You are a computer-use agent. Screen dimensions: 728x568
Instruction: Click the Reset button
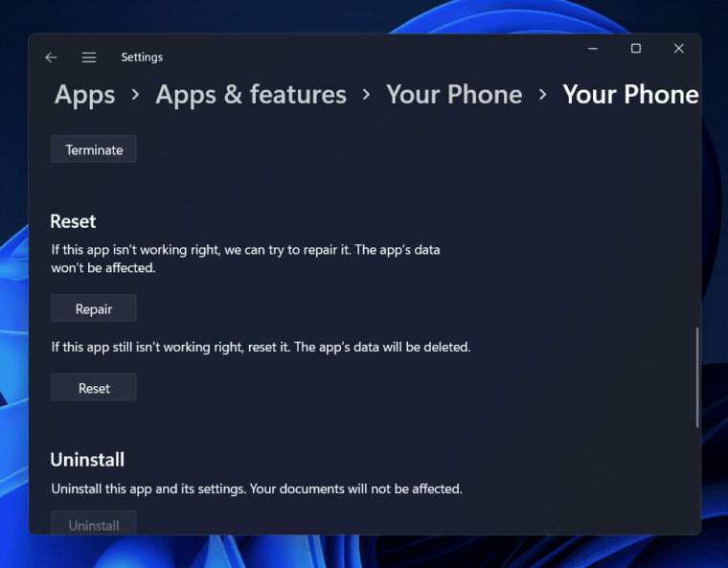click(94, 387)
